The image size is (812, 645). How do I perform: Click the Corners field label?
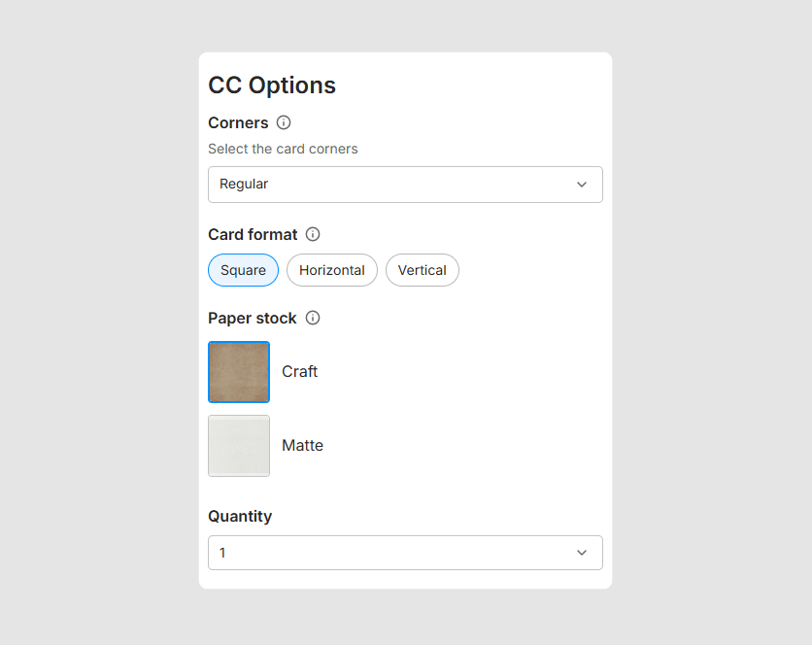click(x=238, y=122)
